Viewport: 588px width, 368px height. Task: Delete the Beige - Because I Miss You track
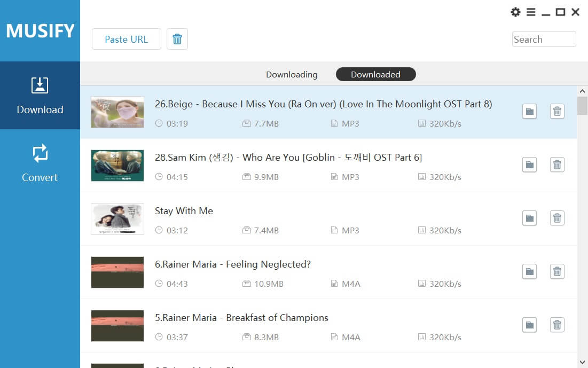(557, 111)
